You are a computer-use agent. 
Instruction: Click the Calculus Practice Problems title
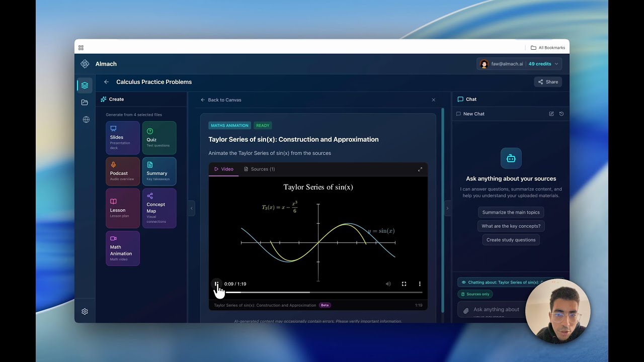(x=154, y=82)
